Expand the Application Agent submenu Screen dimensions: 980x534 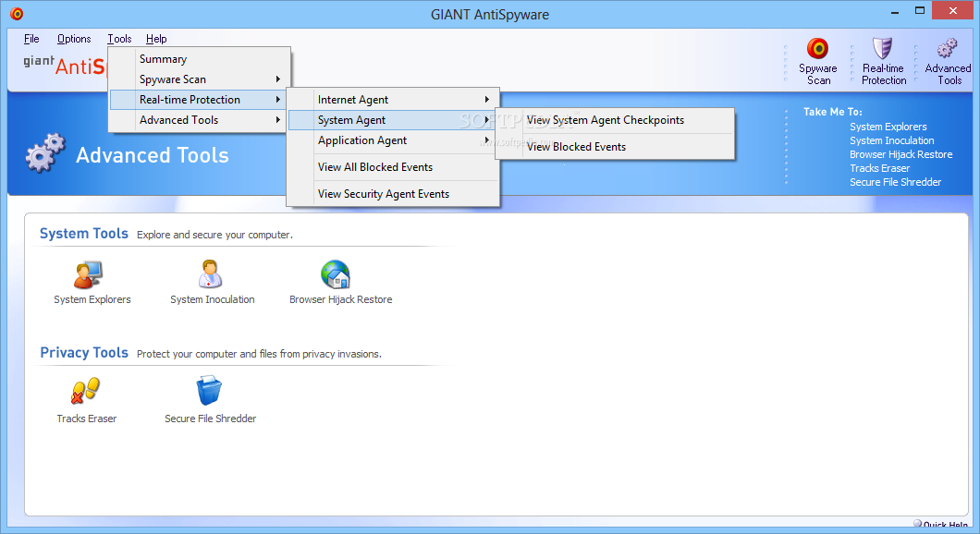(394, 140)
